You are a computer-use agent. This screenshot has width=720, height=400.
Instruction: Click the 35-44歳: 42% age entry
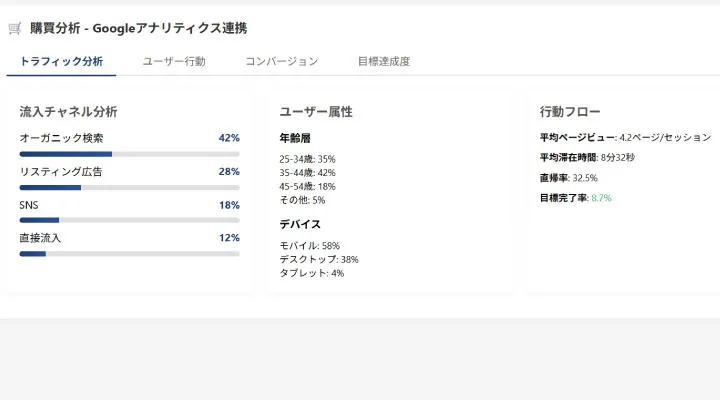tap(307, 173)
